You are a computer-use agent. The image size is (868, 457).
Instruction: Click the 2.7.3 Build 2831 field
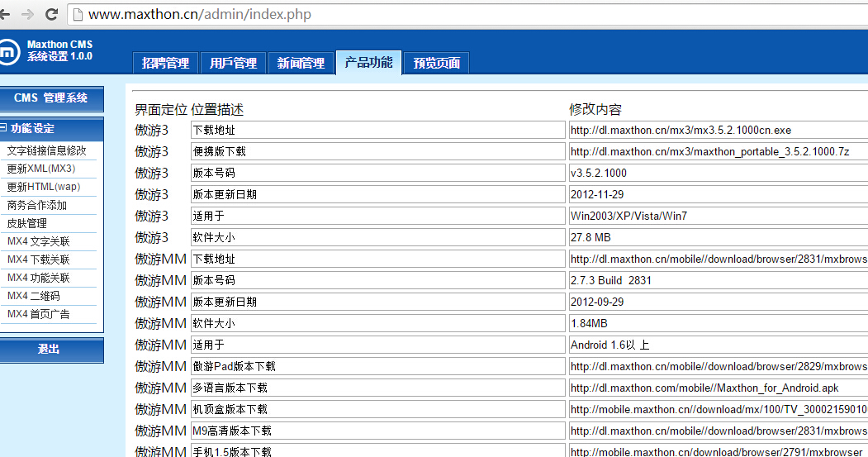[x=718, y=280]
